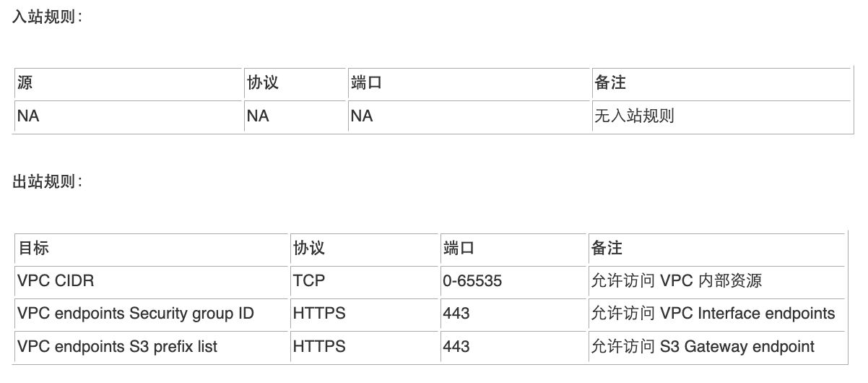Select the inbound 端口 column header

pyautogui.click(x=469, y=84)
